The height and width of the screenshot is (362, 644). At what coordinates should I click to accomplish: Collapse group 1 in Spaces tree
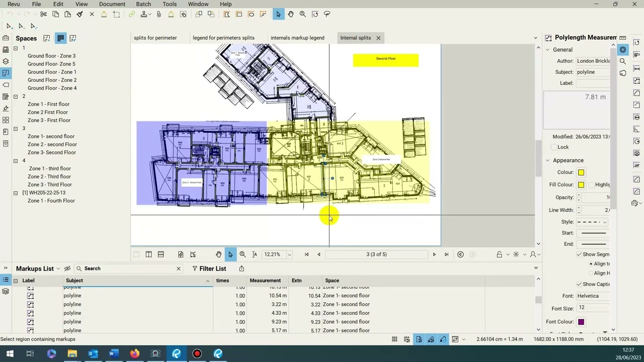pyautogui.click(x=16, y=48)
